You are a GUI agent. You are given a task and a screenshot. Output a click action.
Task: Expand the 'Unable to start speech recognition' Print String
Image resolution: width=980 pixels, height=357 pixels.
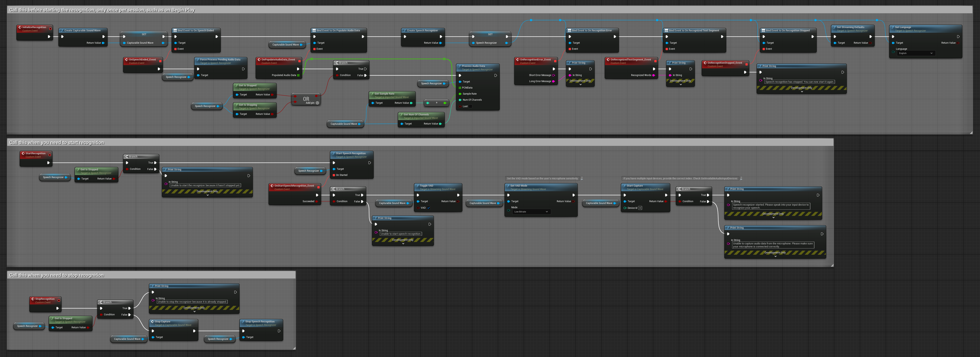pyautogui.click(x=403, y=244)
